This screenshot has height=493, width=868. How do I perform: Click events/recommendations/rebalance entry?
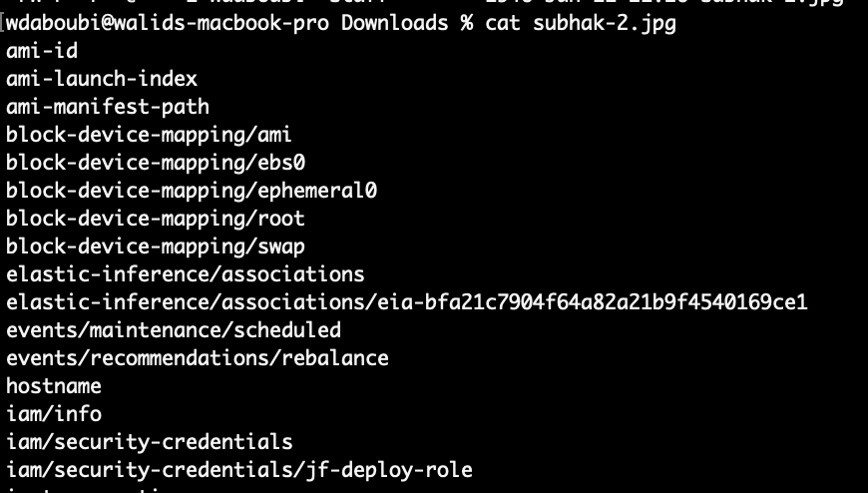coord(198,357)
